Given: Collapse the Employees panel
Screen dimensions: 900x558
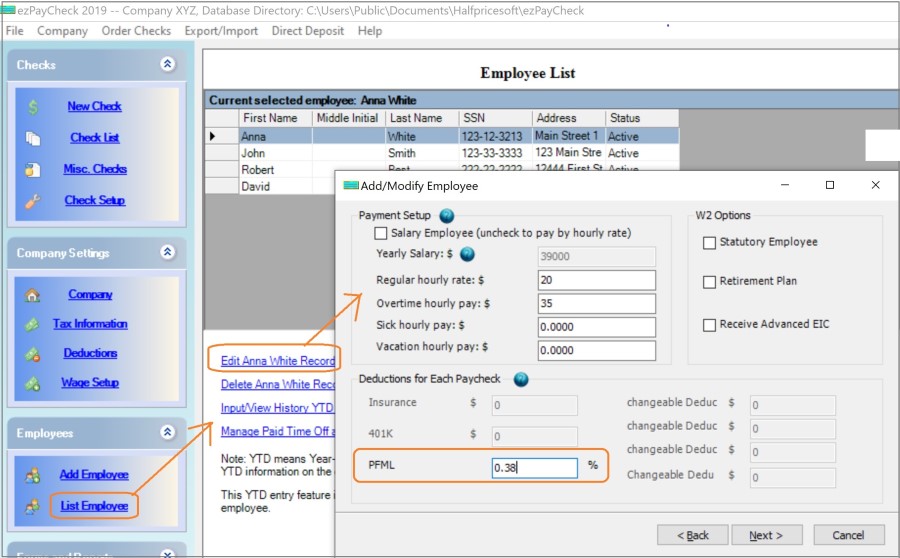Looking at the screenshot, I should 167,433.
